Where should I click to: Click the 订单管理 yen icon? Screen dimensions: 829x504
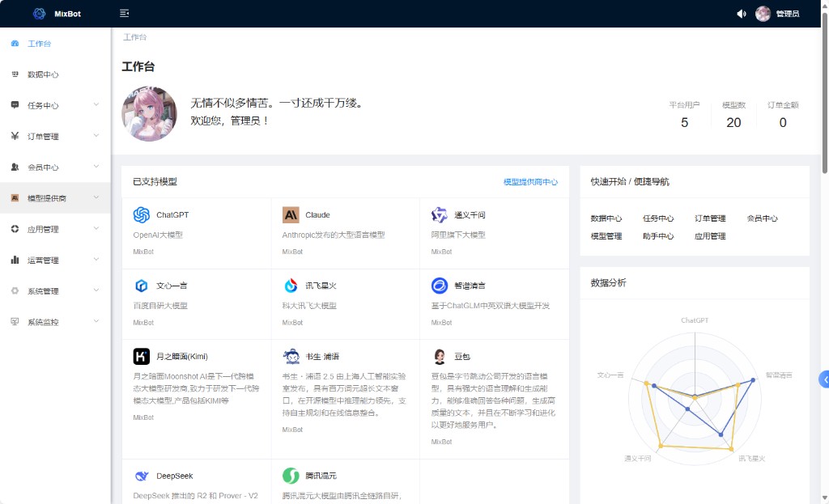(15, 136)
